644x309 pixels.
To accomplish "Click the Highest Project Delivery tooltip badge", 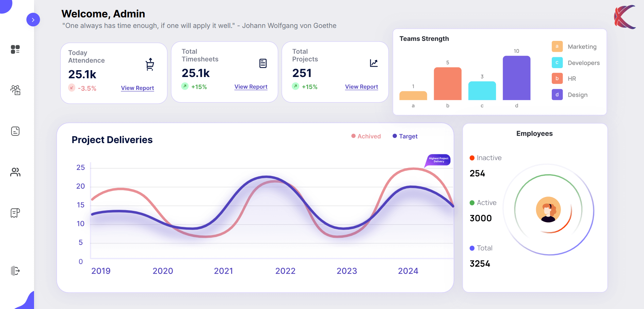I will [438, 160].
